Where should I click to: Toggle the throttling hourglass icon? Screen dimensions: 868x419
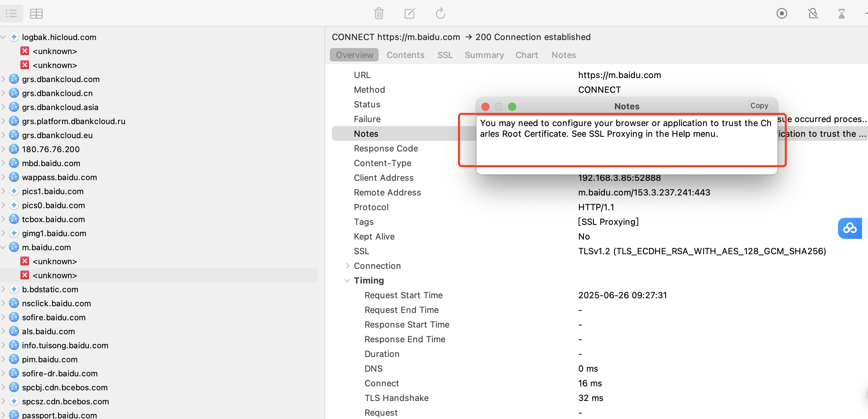point(841,13)
